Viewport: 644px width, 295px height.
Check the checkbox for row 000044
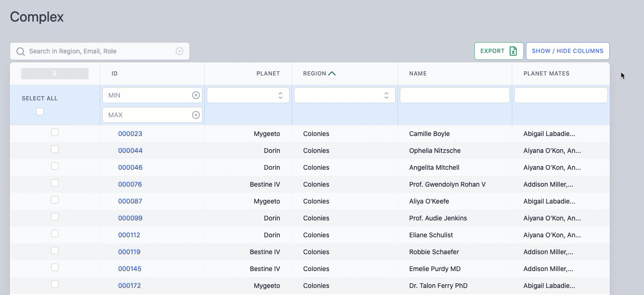(x=55, y=149)
